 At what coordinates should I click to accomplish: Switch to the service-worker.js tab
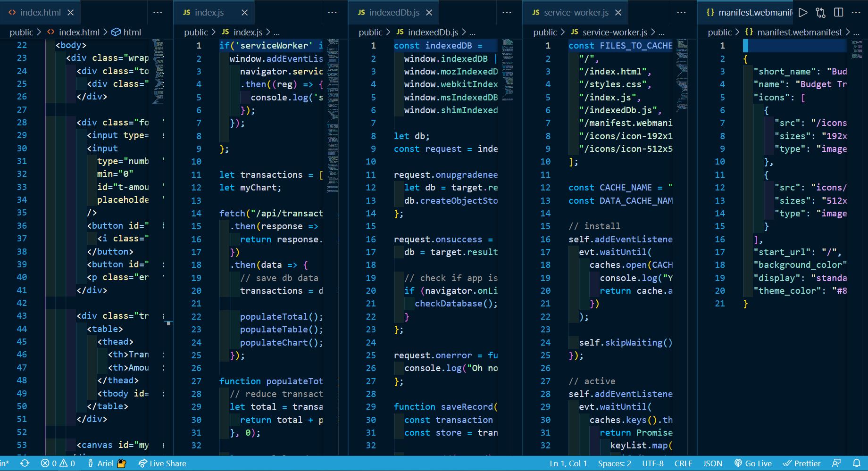pos(575,13)
